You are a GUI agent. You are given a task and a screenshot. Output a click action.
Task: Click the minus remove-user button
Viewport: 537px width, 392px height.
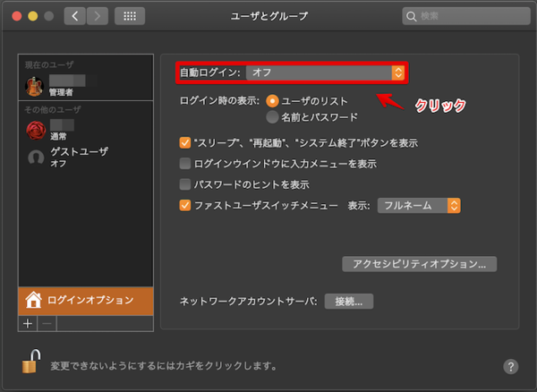(47, 323)
